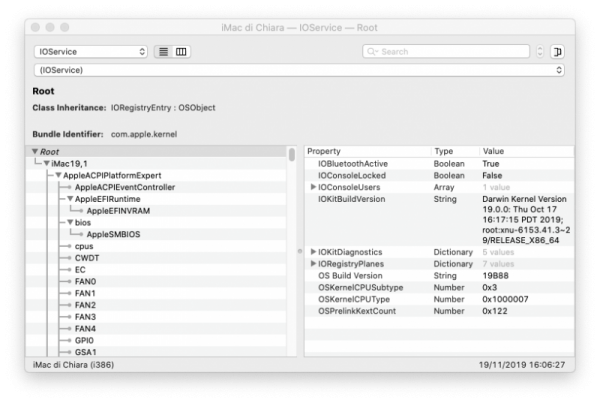Click the split divider handle between panes
The image size is (600, 403).
pyautogui.click(x=300, y=251)
